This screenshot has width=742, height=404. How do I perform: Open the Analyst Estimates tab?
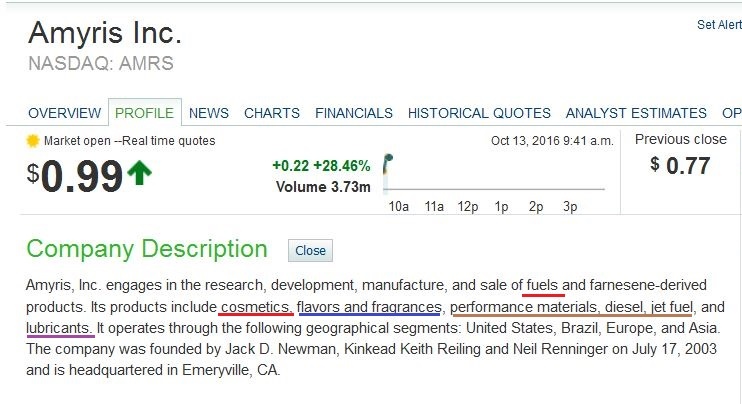[x=636, y=113]
